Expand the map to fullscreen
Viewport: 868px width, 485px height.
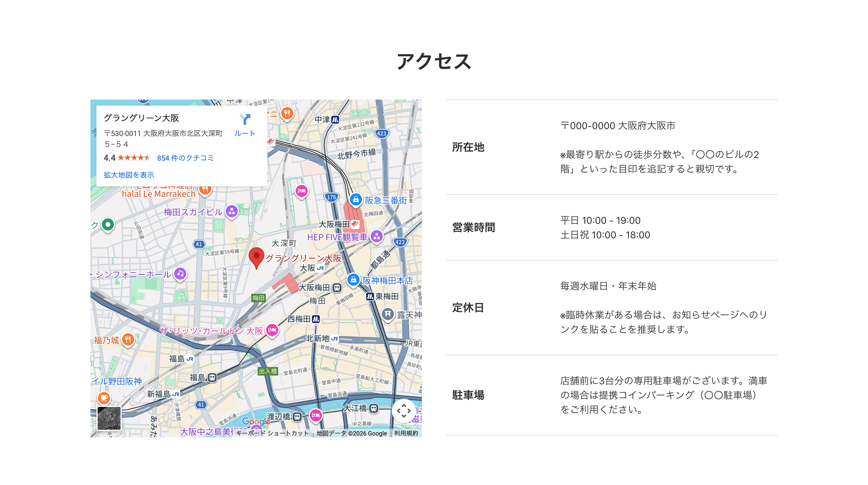(404, 410)
